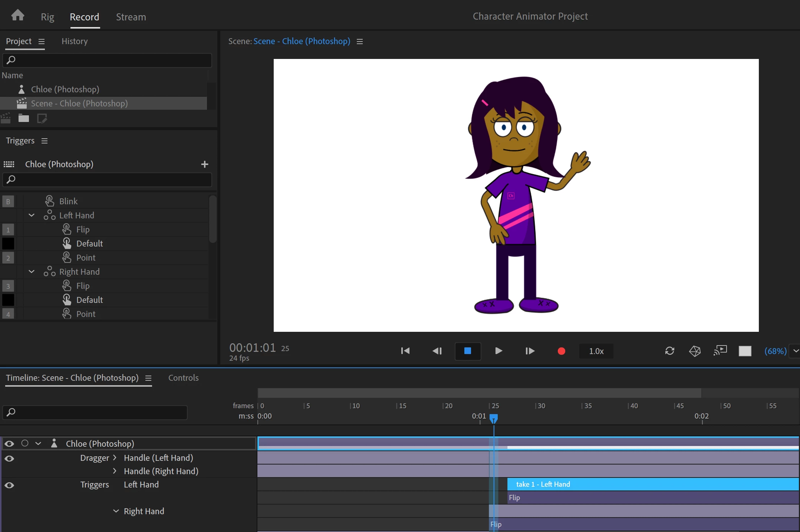The width and height of the screenshot is (800, 532).
Task: Toggle solo circle for Chloe track
Action: [x=25, y=443]
